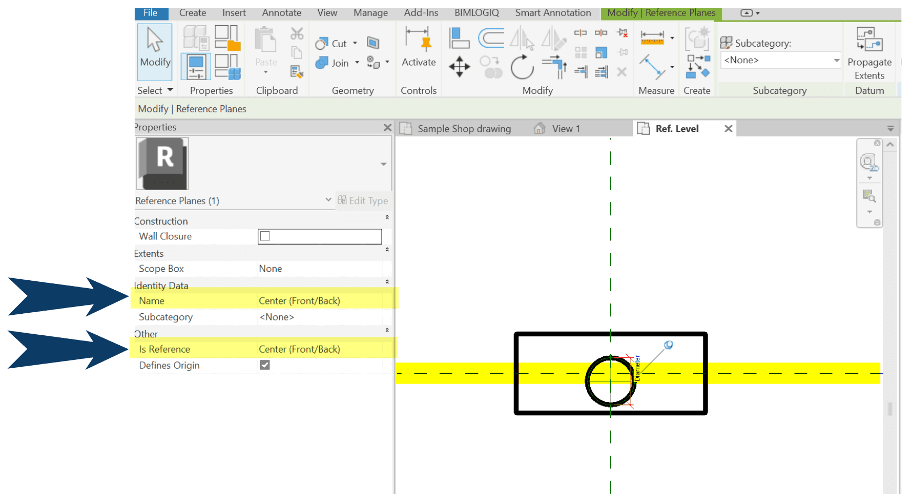
Task: Select the Copy tool in Modify panel
Action: pyautogui.click(x=491, y=67)
